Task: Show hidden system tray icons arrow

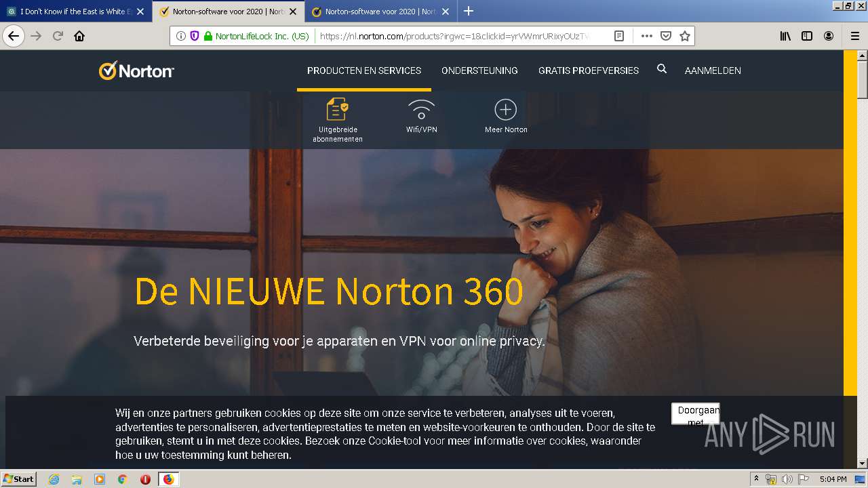Action: coord(756,479)
